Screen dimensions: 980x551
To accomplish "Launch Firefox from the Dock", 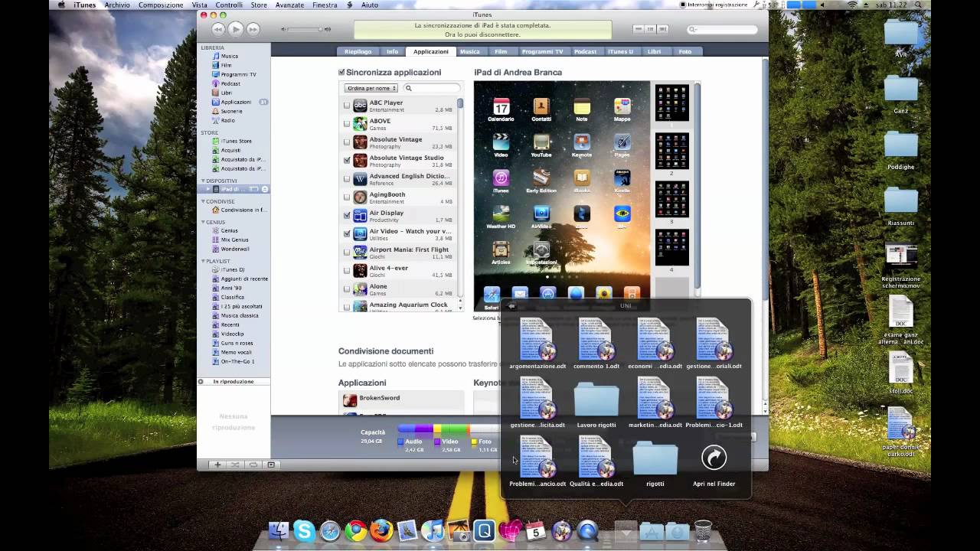I will [x=381, y=530].
